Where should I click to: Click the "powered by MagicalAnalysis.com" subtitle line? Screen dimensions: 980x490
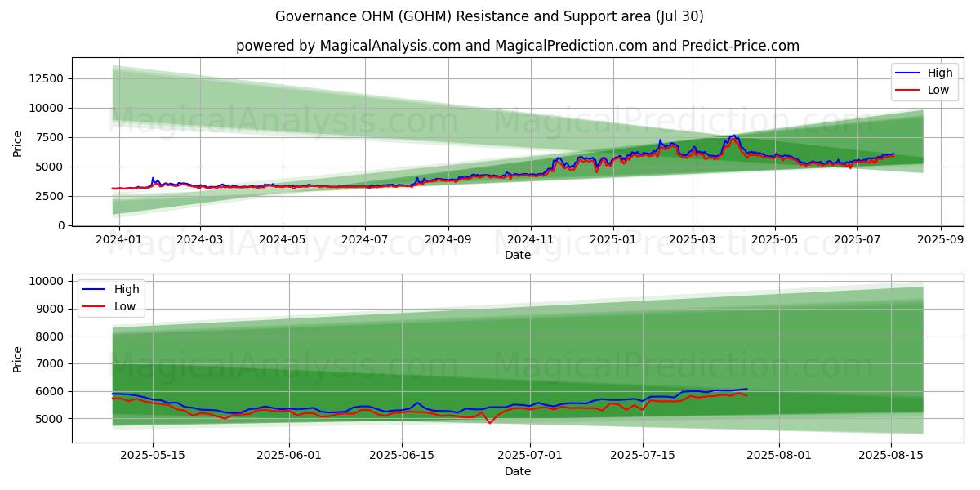(518, 46)
